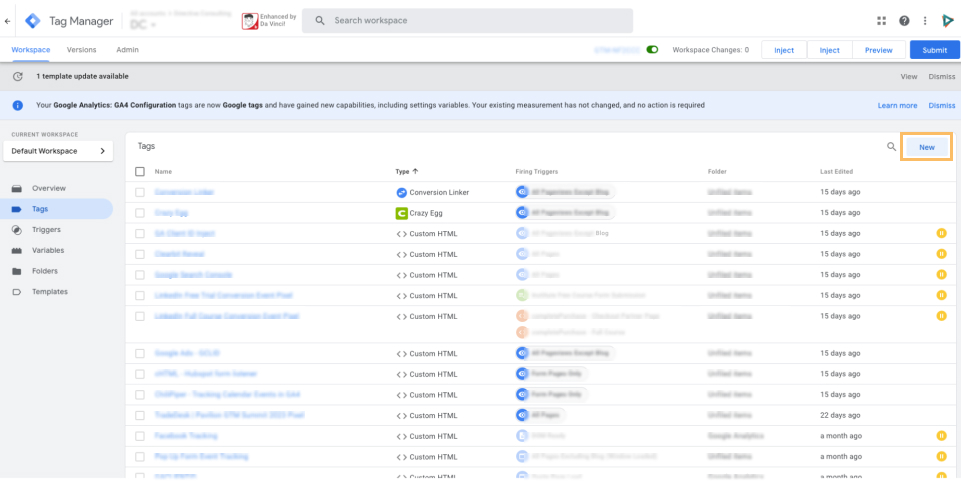This screenshot has width=961, height=487.
Task: Click the Variables camera icon in sidebar
Action: pyautogui.click(x=17, y=251)
